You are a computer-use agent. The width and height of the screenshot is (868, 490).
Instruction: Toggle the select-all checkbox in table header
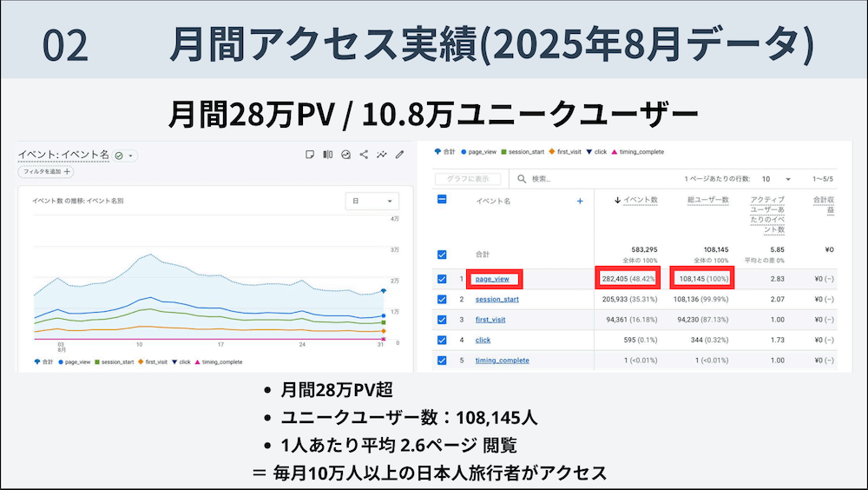(x=442, y=200)
